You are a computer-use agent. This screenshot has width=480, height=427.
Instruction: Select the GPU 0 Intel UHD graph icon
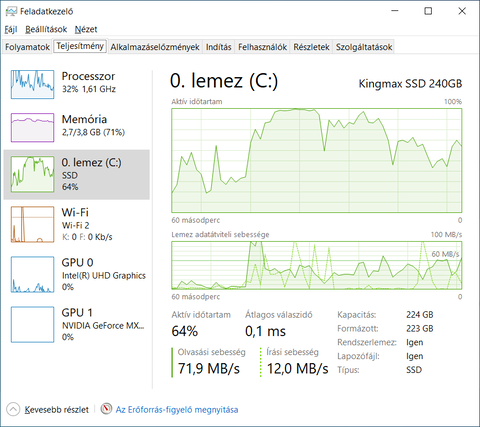pos(32,274)
